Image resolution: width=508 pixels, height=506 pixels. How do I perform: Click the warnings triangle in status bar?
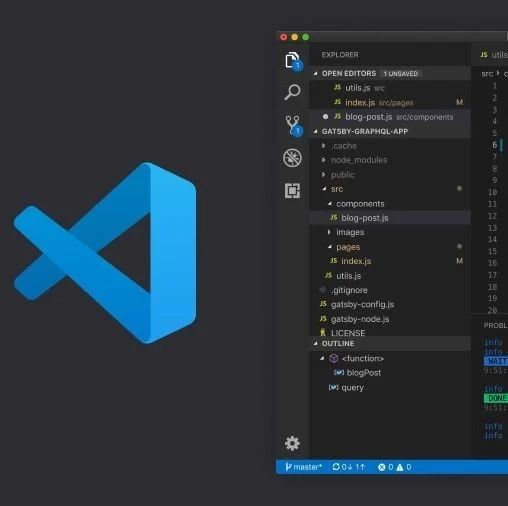[399, 467]
